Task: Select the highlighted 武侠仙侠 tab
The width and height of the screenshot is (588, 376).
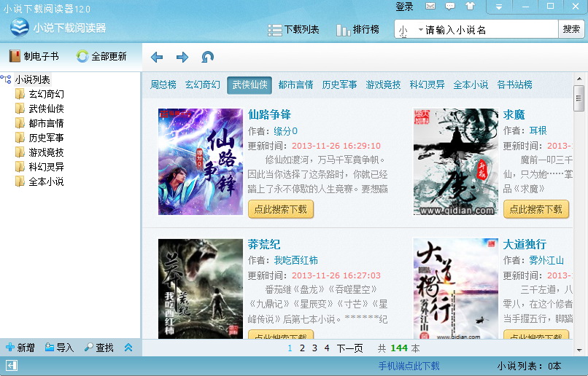Action: tap(249, 85)
